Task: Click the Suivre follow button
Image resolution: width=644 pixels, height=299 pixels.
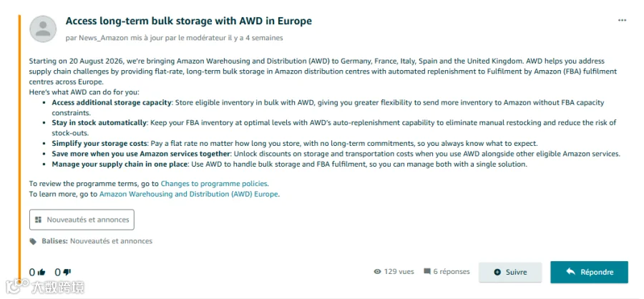Action: click(510, 273)
